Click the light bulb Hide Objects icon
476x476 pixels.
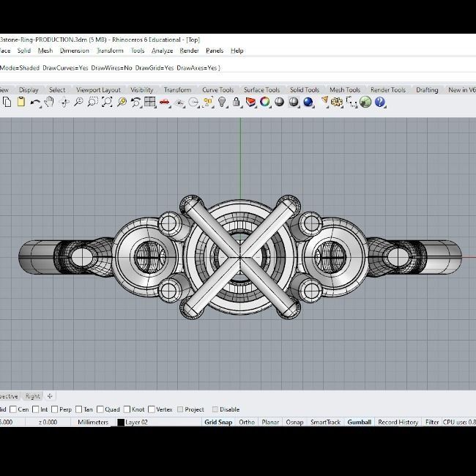pos(222,102)
